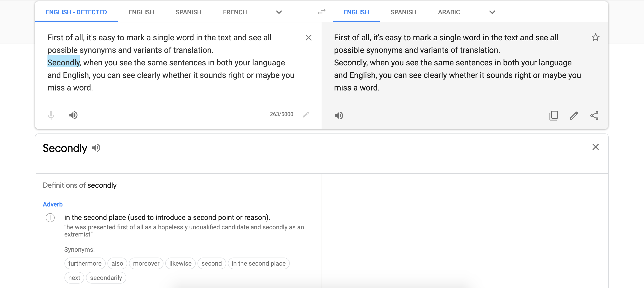Copy the translation to clipboard
Image resolution: width=644 pixels, height=288 pixels.
tap(554, 116)
